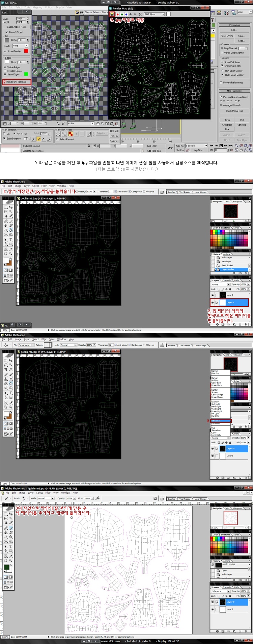Viewport: 253px width, 644px height.
Task: Click foreground color swatch in first Photoshop toolbox
Action: point(6,261)
